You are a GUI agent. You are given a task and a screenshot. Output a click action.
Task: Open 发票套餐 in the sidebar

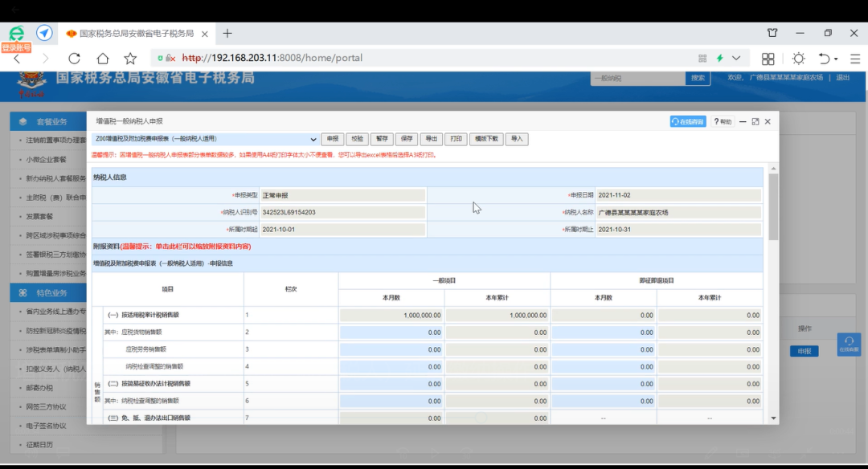39,217
